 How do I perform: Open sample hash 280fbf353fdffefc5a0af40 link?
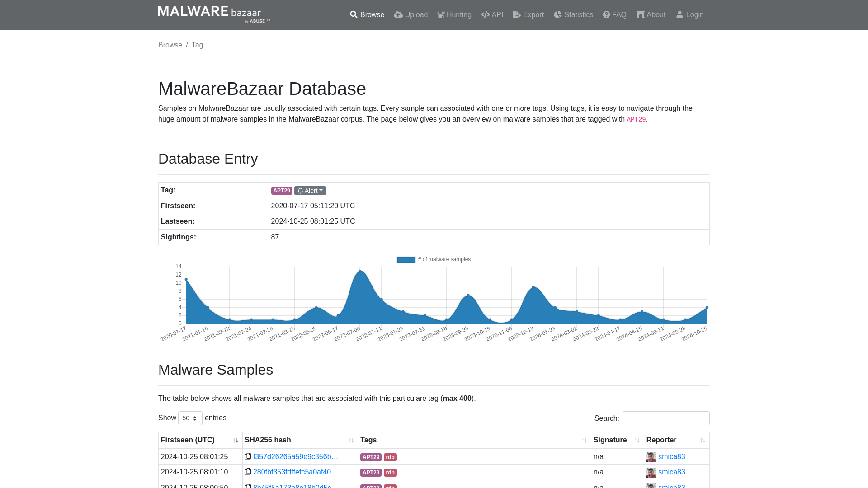point(296,472)
